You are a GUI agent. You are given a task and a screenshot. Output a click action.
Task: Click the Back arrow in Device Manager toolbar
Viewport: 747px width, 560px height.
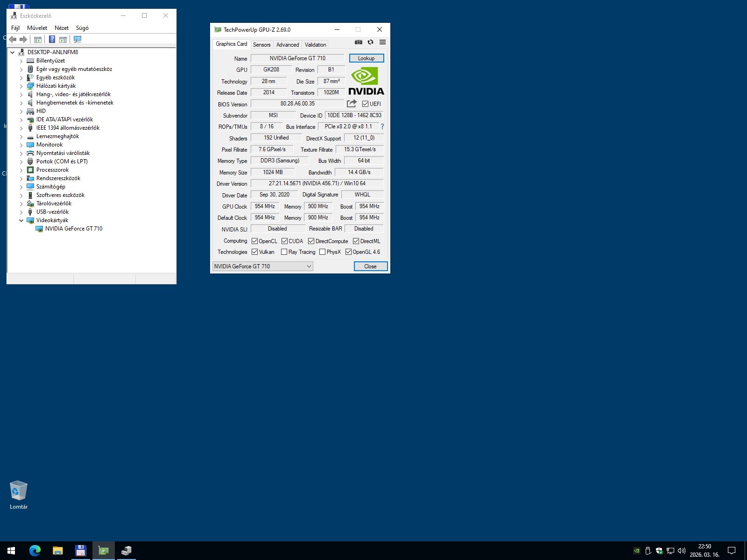(13, 40)
